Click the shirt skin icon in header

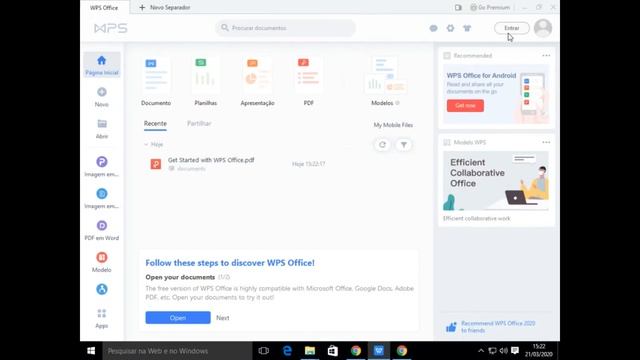click(467, 28)
